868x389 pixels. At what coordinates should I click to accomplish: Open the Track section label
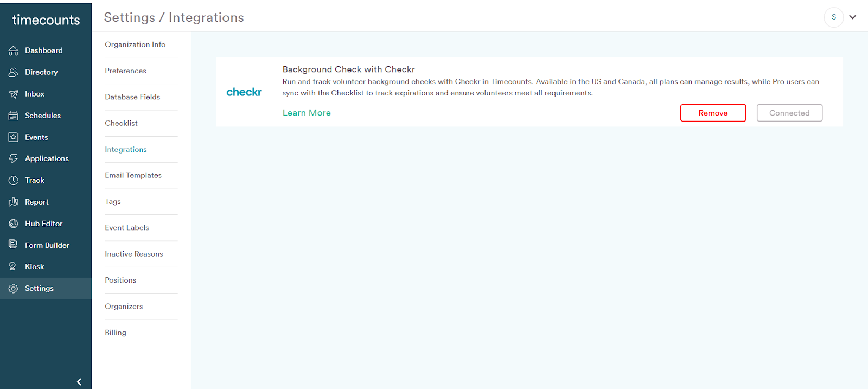[x=35, y=180]
